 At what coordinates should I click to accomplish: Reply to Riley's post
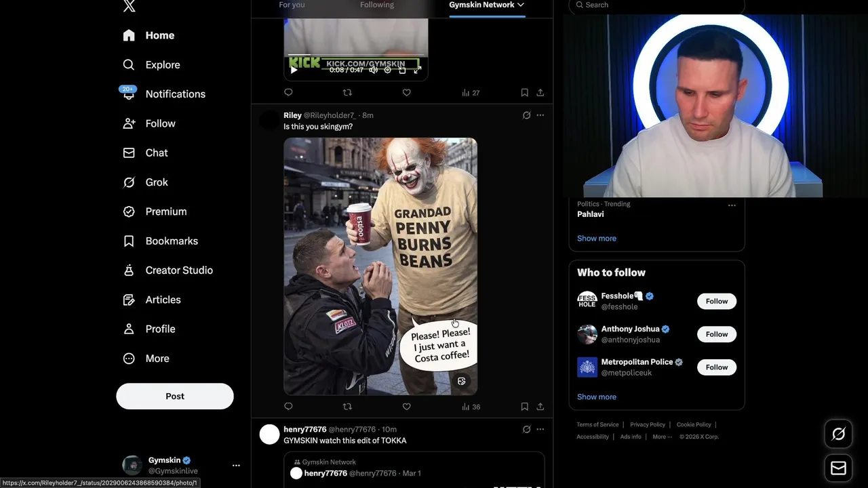[x=288, y=407]
